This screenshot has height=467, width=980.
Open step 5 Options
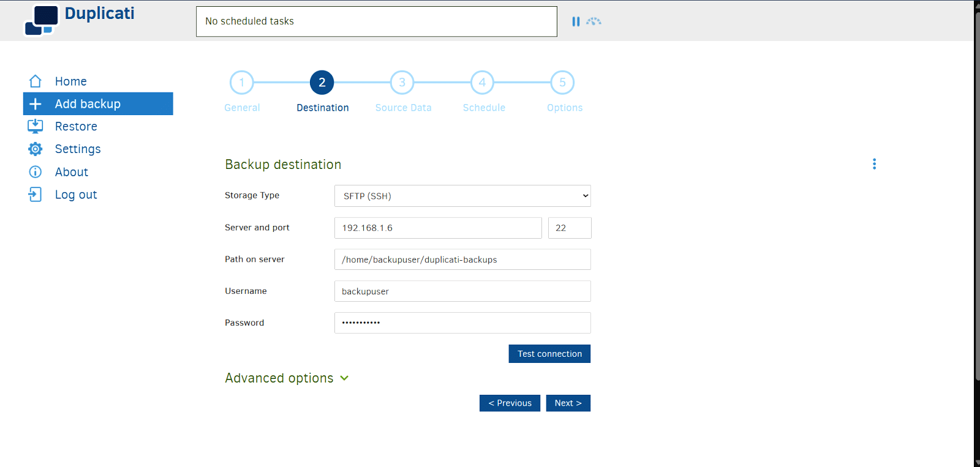563,83
